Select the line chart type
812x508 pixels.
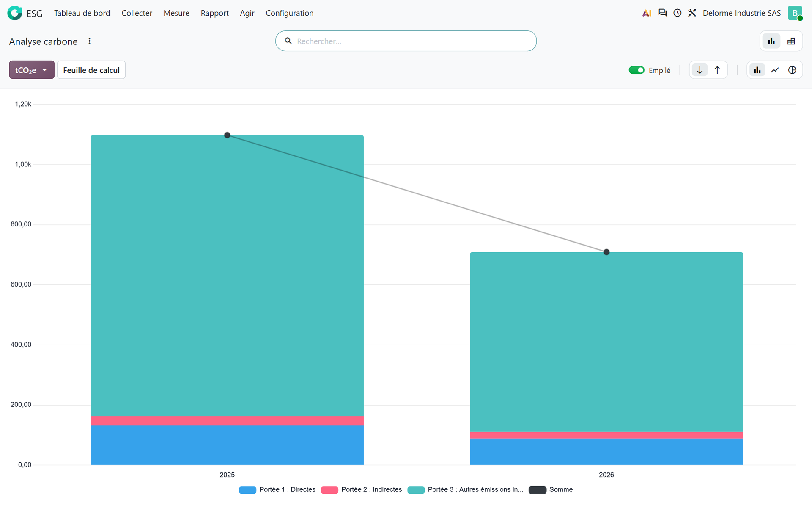tap(775, 70)
